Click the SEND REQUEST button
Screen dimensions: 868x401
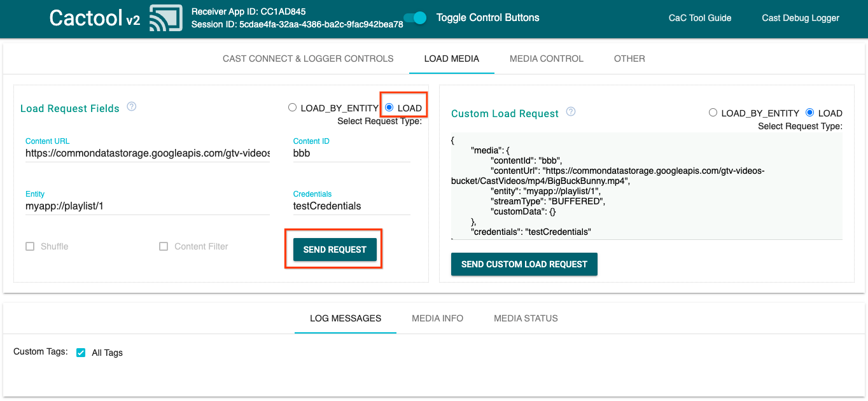pyautogui.click(x=334, y=249)
